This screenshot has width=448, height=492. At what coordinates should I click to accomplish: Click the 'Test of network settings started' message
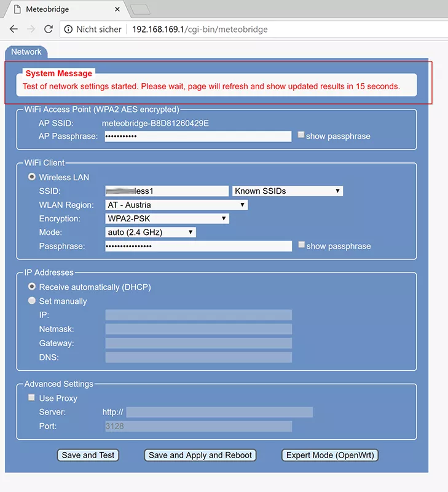point(211,86)
